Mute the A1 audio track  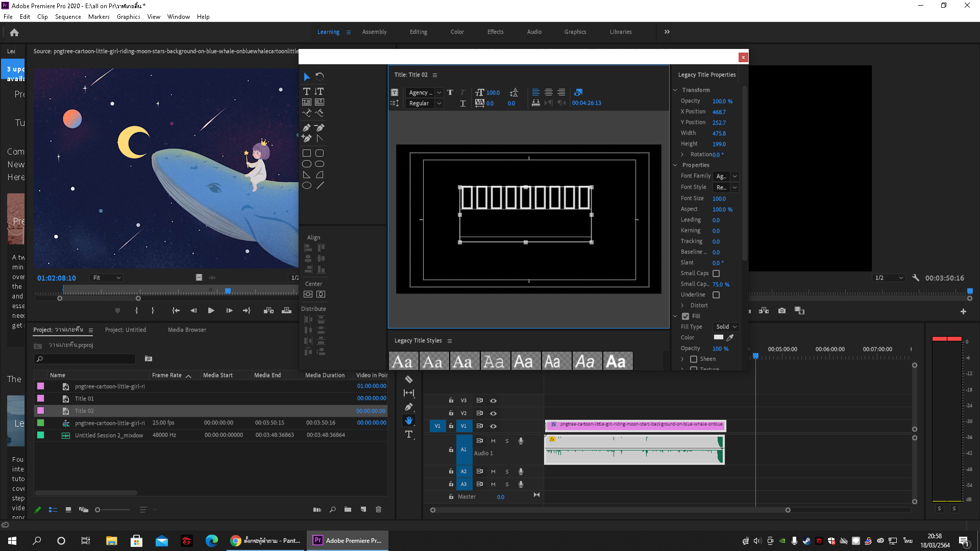click(493, 441)
